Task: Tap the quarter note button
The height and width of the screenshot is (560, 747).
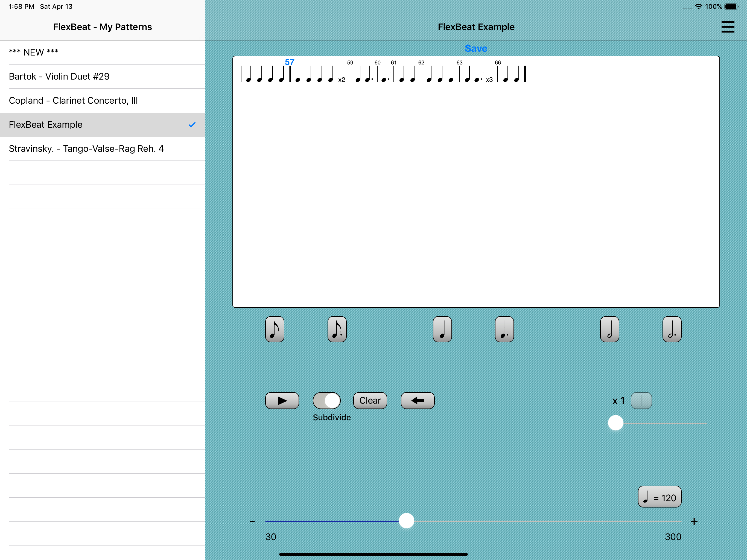Action: click(442, 329)
